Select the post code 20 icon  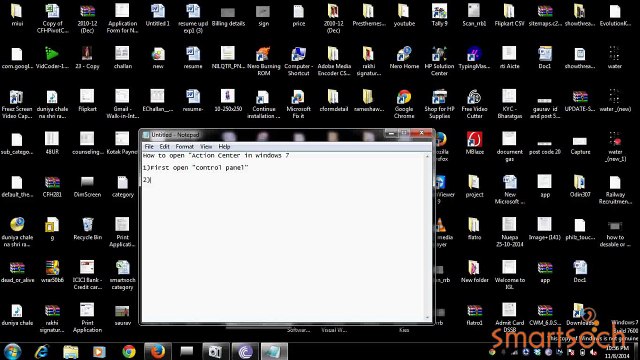click(x=545, y=144)
